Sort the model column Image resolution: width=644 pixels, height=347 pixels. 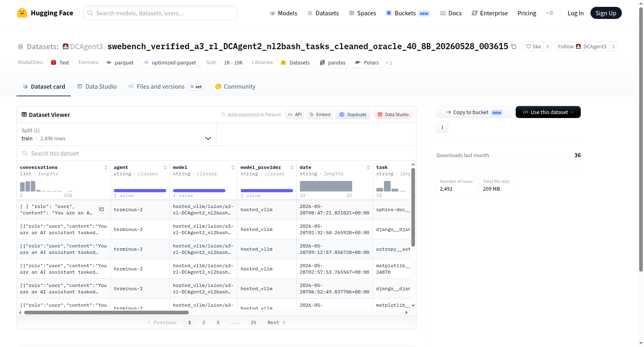(x=233, y=167)
